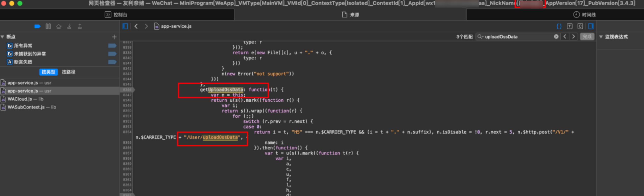The height and width of the screenshot is (196, 644).
Task: Jump to next search match
Action: pyautogui.click(x=574, y=37)
